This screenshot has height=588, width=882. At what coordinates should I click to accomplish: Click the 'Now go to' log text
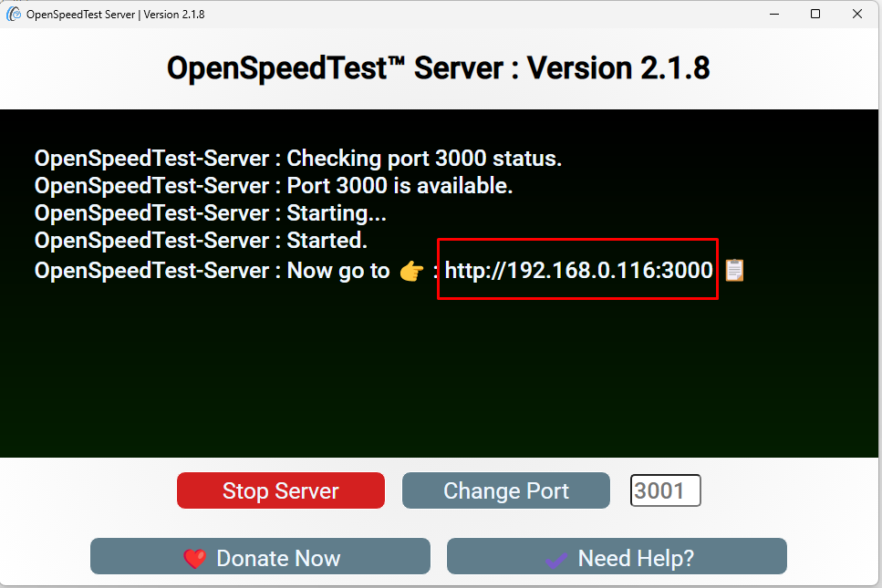pyautogui.click(x=338, y=271)
